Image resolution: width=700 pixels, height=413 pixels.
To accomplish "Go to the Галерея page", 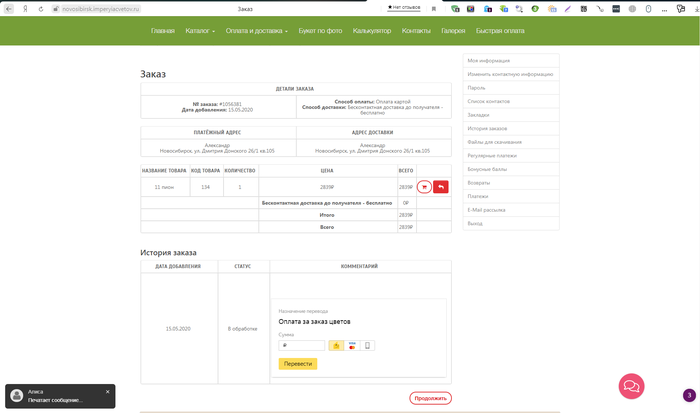I will [453, 31].
